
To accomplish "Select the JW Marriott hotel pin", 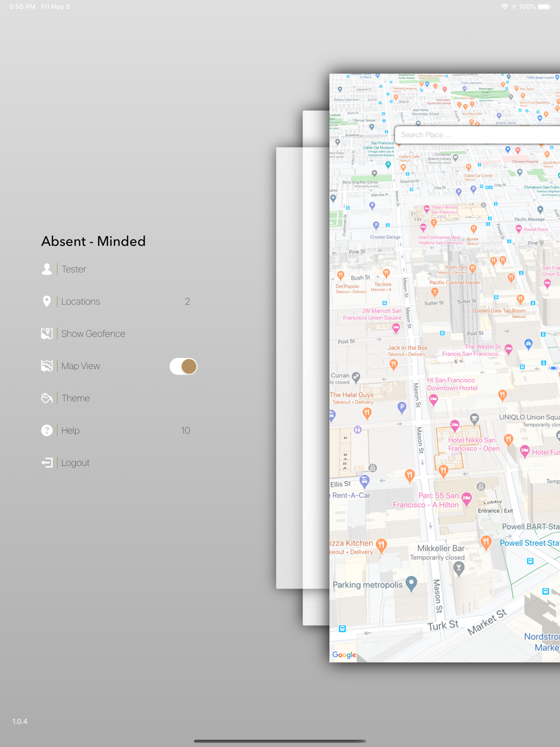I will click(396, 329).
